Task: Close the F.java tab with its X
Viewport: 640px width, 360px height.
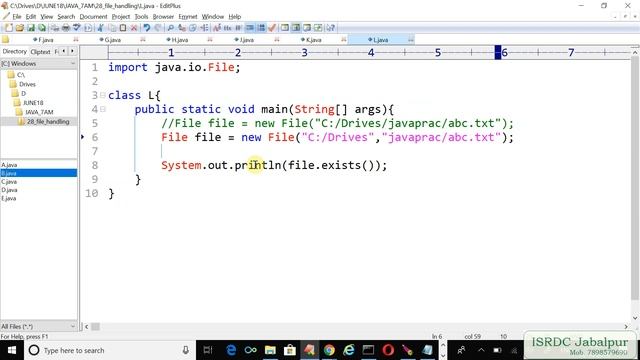Action: click(x=76, y=40)
